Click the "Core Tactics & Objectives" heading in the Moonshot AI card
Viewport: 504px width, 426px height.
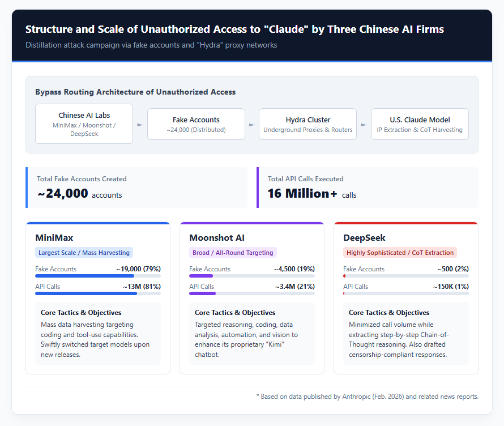click(x=235, y=313)
